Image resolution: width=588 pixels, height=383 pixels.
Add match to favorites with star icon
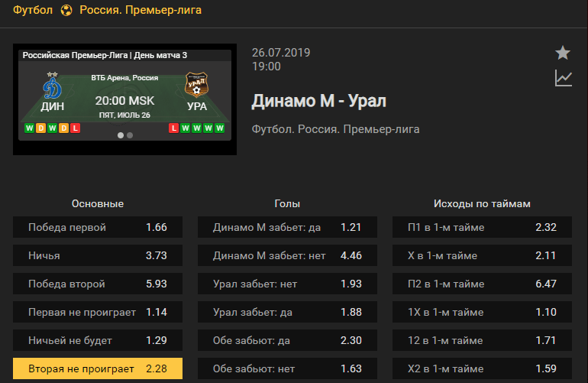click(563, 53)
